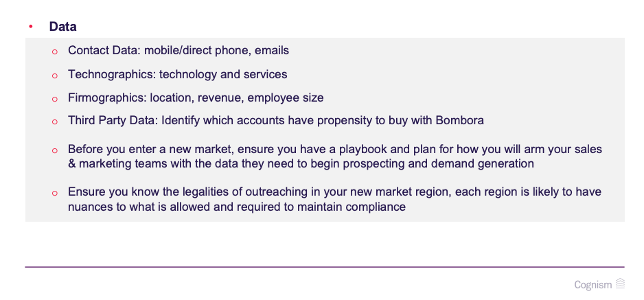Select the bold Data heading
This screenshot has width=644, height=300.
[x=63, y=27]
